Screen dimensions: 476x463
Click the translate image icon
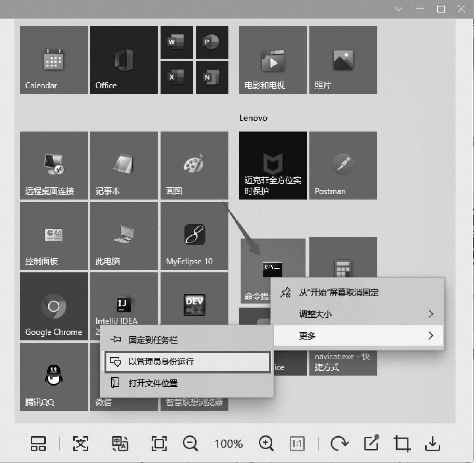click(120, 444)
